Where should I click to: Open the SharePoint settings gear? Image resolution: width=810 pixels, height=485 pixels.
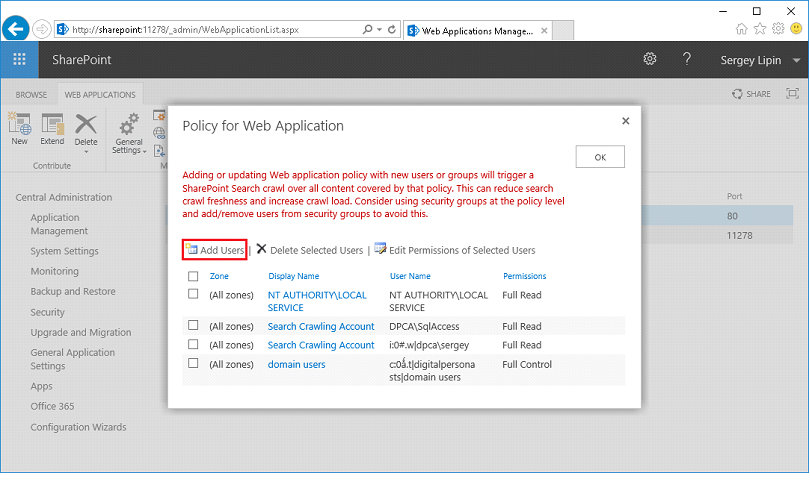pyautogui.click(x=649, y=60)
